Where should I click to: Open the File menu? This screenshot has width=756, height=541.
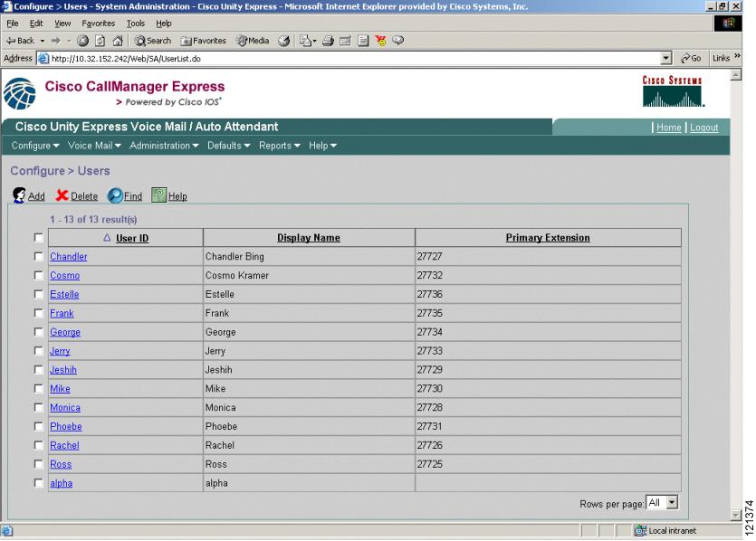(x=13, y=24)
